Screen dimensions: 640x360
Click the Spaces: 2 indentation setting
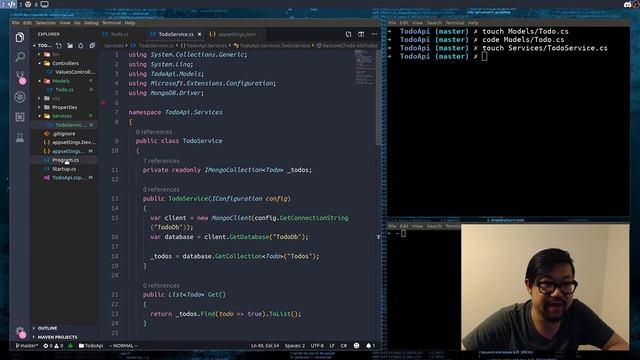295,346
